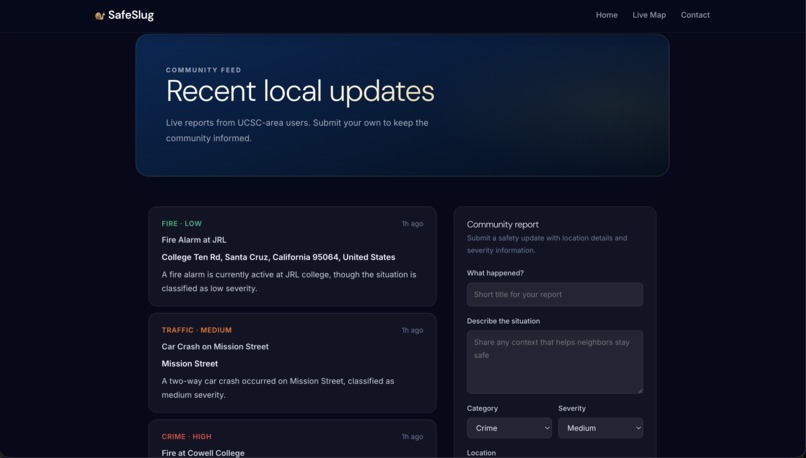Image resolution: width=806 pixels, height=458 pixels.
Task: Open the Home navigation link
Action: tap(607, 15)
